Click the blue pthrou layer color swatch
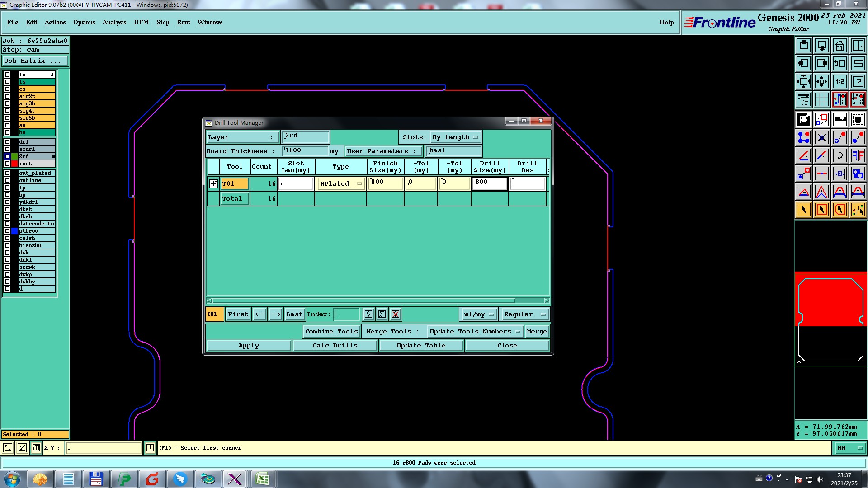This screenshot has width=868, height=488. [x=14, y=231]
